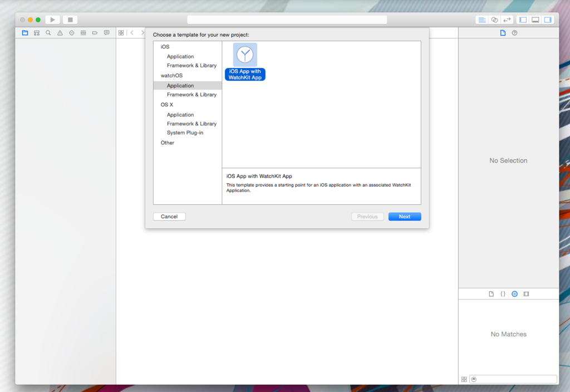Select the watchOS category heading

(x=171, y=75)
